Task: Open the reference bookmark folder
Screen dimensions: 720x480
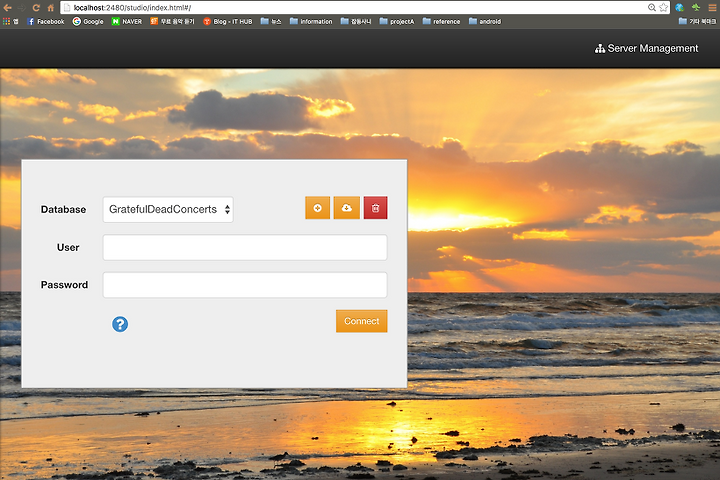Action: [x=441, y=21]
